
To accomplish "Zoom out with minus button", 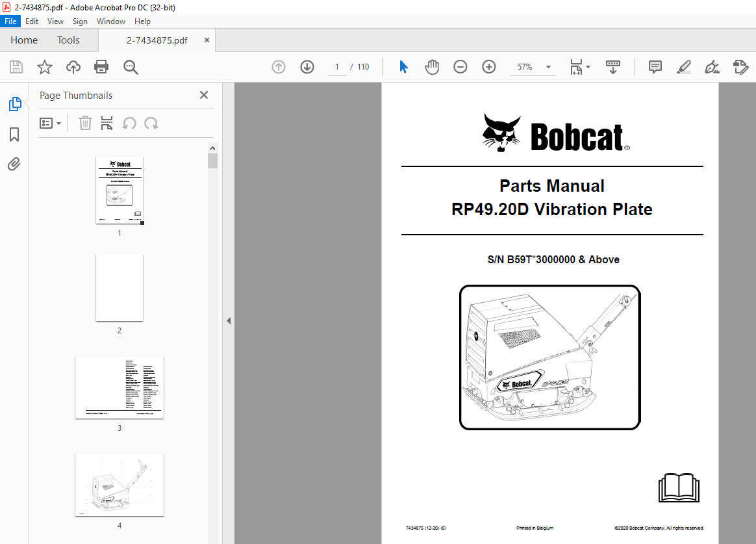I will (x=460, y=67).
